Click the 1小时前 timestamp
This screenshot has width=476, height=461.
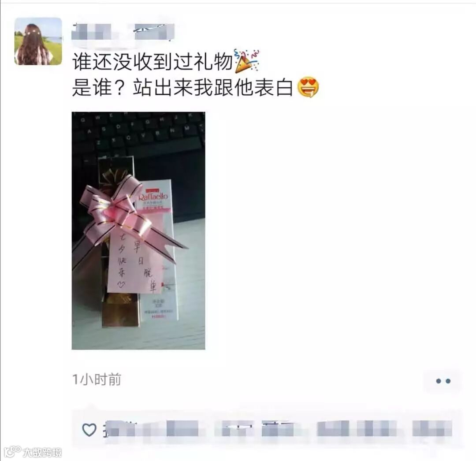[97, 379]
